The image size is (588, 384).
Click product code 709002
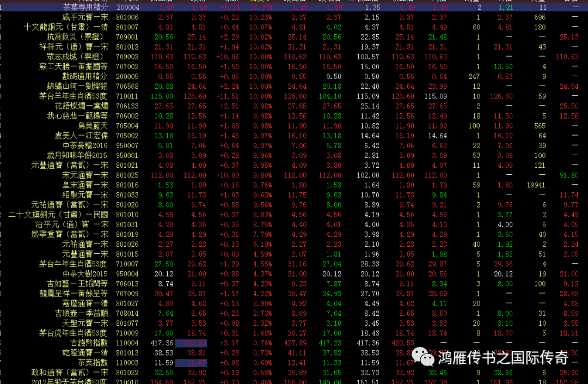tap(127, 57)
